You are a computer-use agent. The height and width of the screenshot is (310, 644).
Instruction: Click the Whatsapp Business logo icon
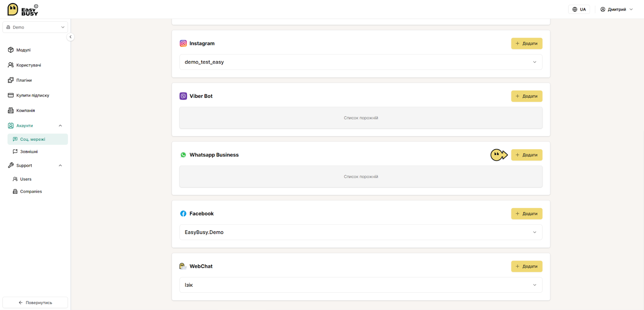click(183, 155)
